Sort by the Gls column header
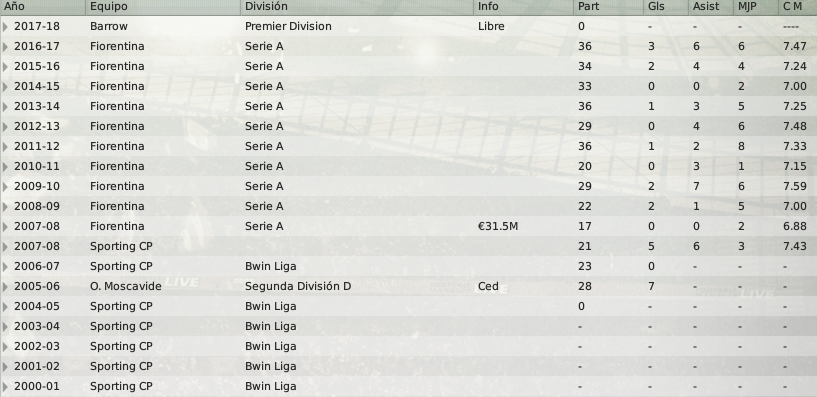This screenshot has height=397, width=817. pos(666,7)
